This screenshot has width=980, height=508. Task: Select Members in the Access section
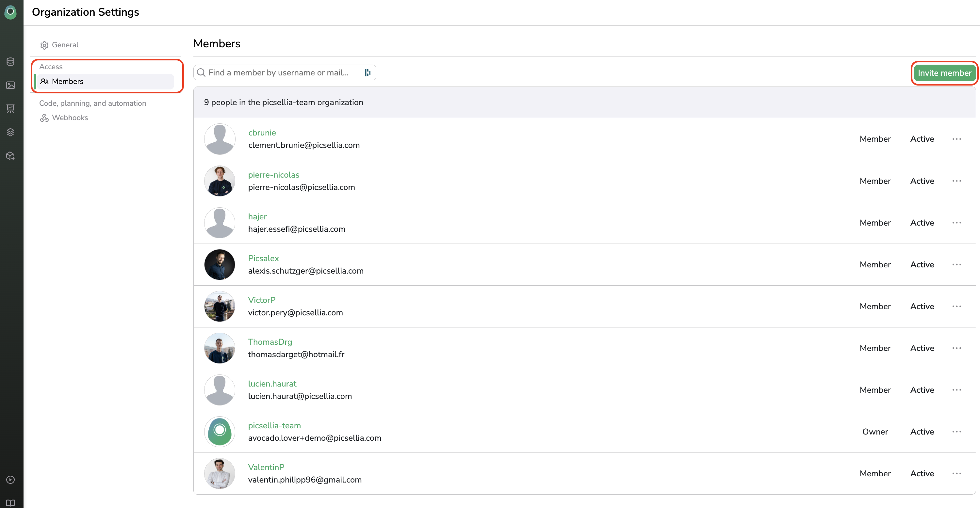click(x=67, y=81)
